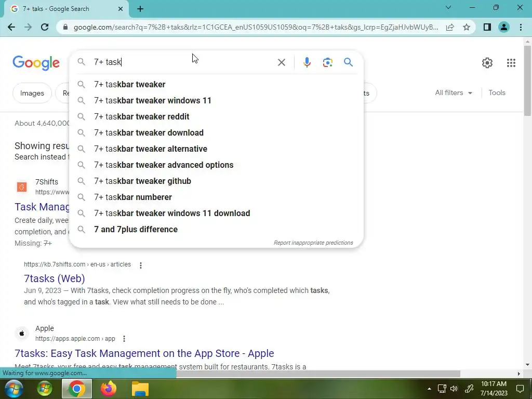
Task: Open the network tray icon
Action: (442, 389)
